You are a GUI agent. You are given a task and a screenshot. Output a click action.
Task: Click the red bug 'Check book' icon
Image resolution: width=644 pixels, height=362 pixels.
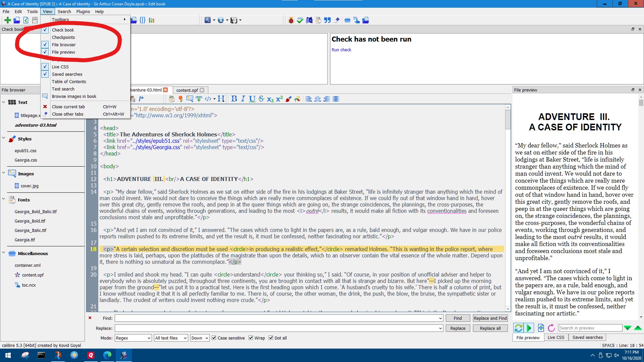coord(291,20)
